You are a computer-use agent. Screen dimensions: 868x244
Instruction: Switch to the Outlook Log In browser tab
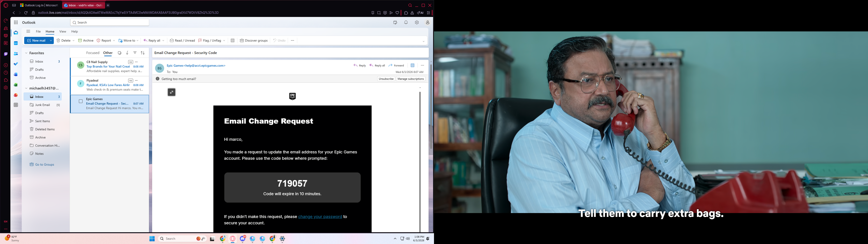39,5
